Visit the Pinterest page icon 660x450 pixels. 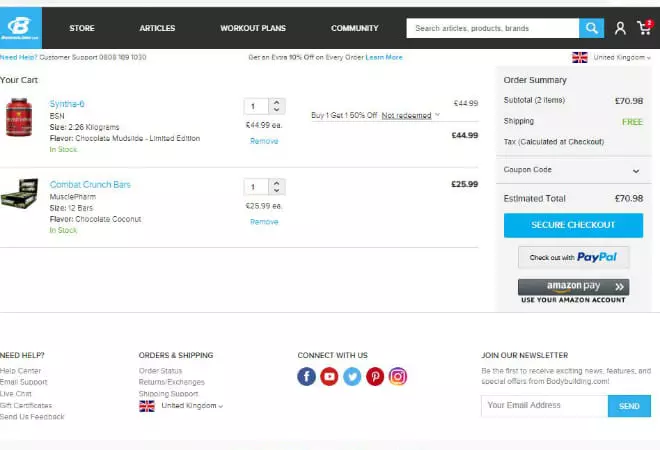[x=375, y=376]
